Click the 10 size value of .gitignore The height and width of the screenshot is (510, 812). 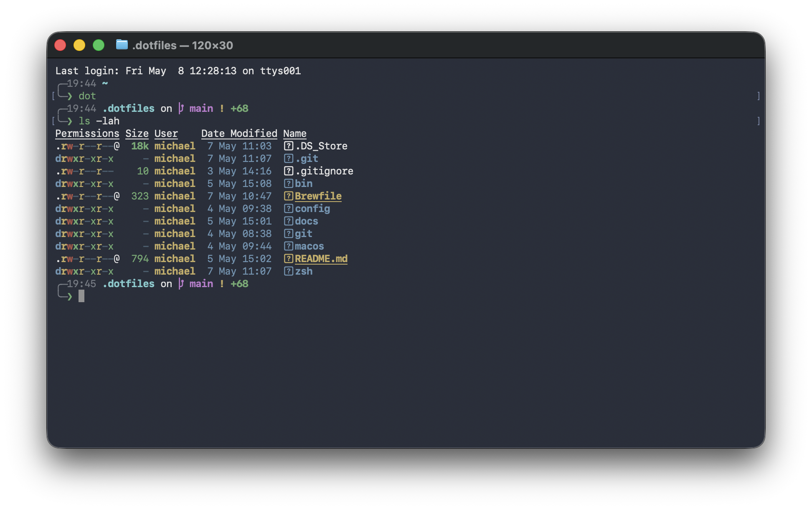click(x=143, y=171)
